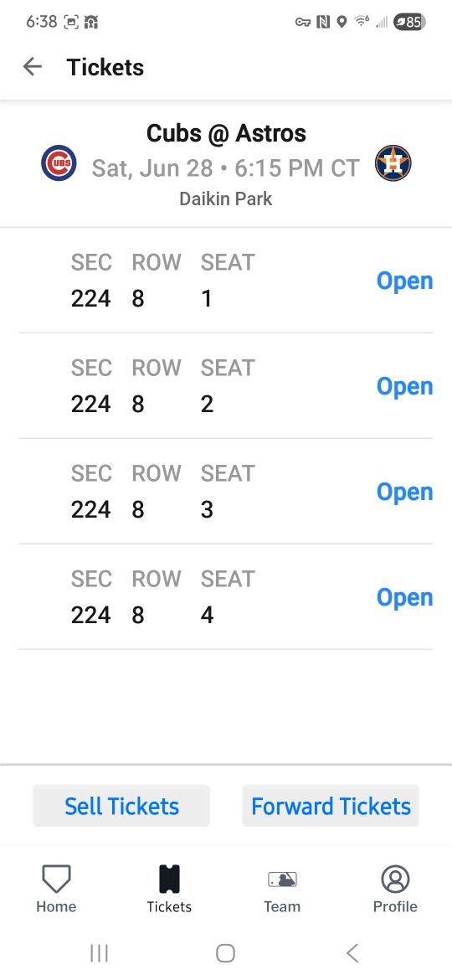Tap the back arrow beside Tickets title
This screenshot has height=980, width=452.
[32, 67]
